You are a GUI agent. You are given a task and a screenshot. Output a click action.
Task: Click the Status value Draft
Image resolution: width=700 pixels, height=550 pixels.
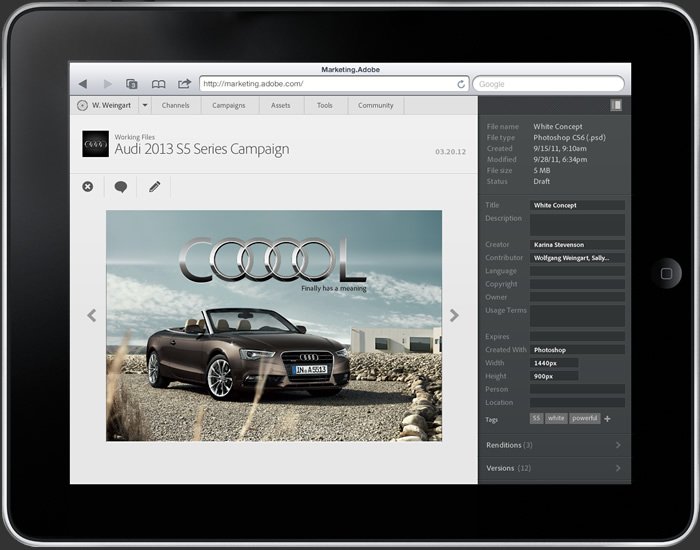point(542,181)
